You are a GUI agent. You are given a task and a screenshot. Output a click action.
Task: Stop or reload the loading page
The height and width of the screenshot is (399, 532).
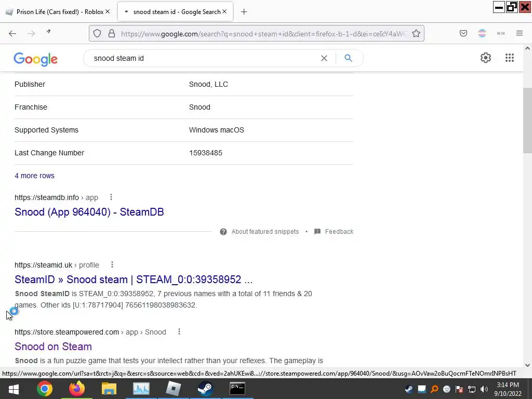[48, 32]
